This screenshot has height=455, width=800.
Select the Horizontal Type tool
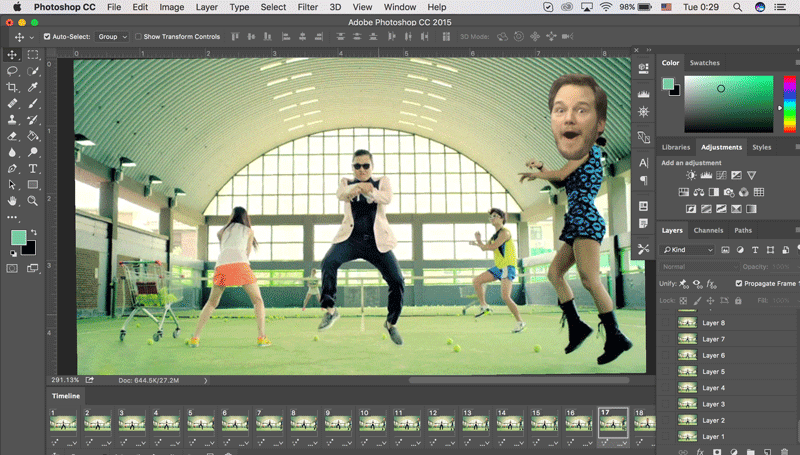[x=33, y=168]
